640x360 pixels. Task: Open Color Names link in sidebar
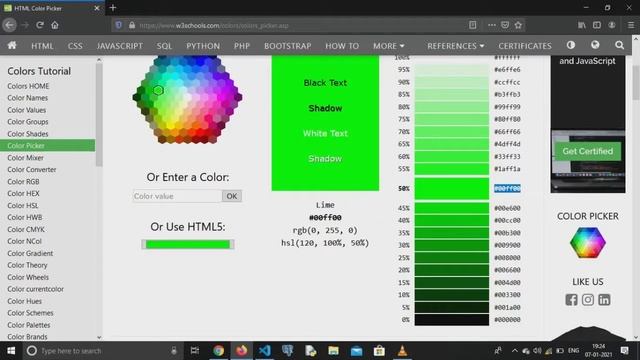(27, 98)
